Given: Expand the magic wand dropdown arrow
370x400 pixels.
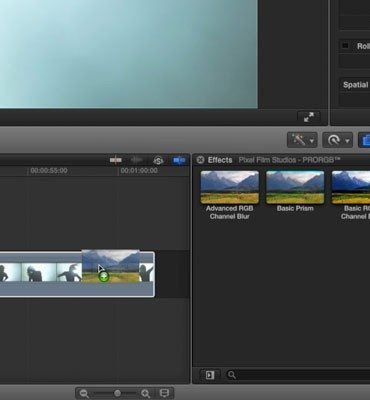Looking at the screenshot, I should coord(312,141).
